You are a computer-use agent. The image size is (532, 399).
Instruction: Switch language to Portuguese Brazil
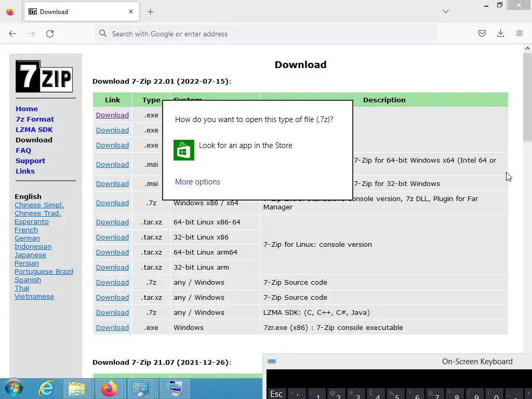coord(44,271)
